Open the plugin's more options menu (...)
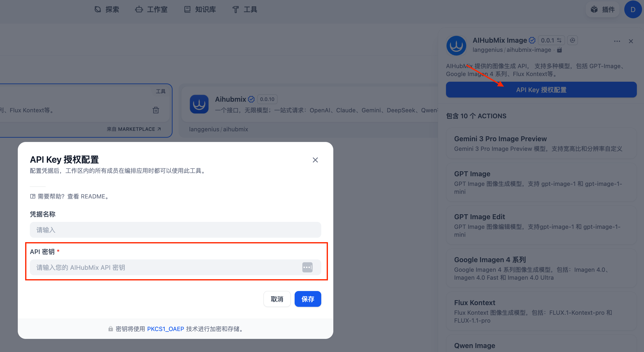The width and height of the screenshot is (644, 352). pyautogui.click(x=617, y=41)
